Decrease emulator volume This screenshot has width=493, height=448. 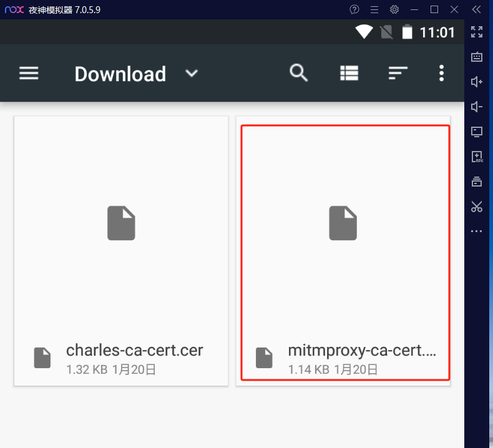477,107
